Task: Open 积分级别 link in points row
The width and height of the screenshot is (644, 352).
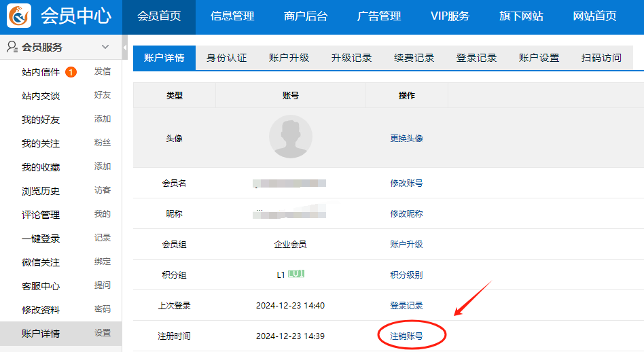Action: [x=406, y=275]
